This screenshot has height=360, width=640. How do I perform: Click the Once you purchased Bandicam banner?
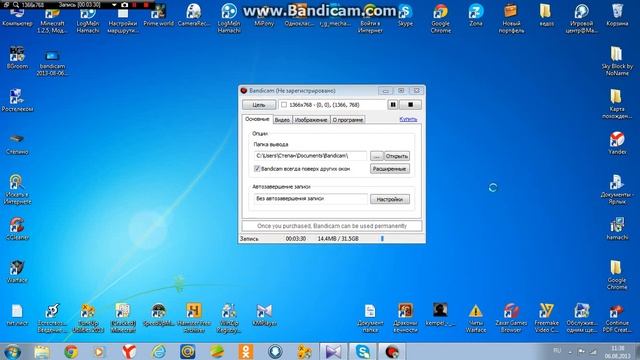point(332,226)
